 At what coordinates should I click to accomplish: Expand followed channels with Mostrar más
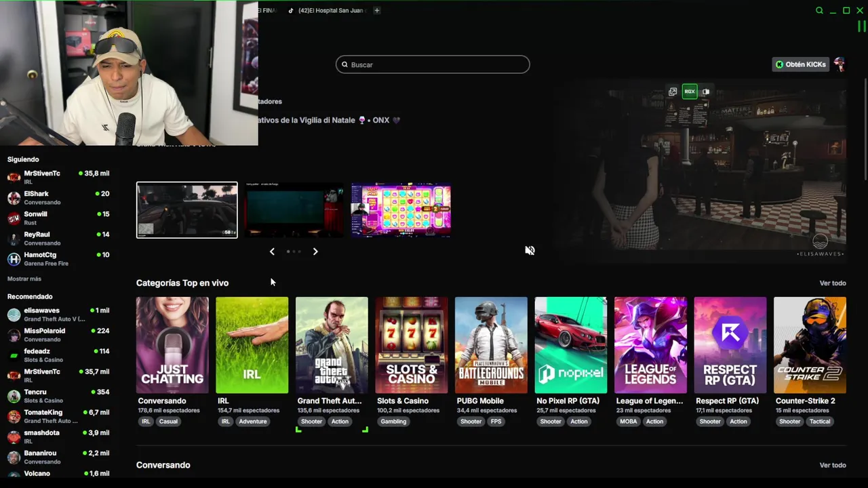tap(24, 279)
